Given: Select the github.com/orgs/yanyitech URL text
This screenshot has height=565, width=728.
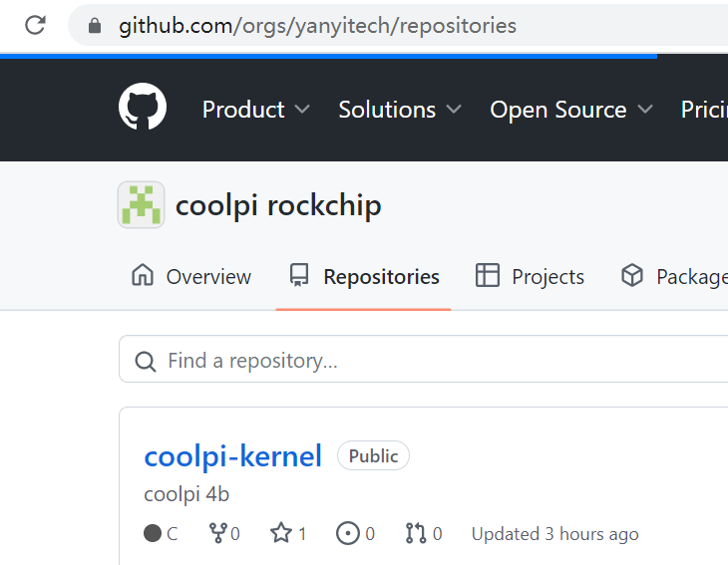Looking at the screenshot, I should 317,26.
